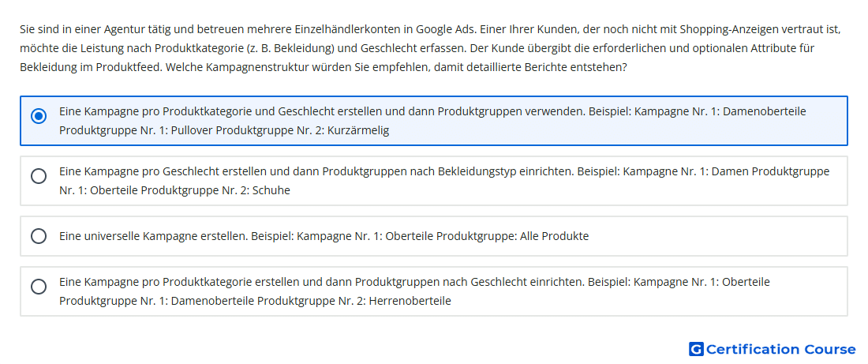Choose the radio button for campaign per Geschlecht

[x=39, y=176]
